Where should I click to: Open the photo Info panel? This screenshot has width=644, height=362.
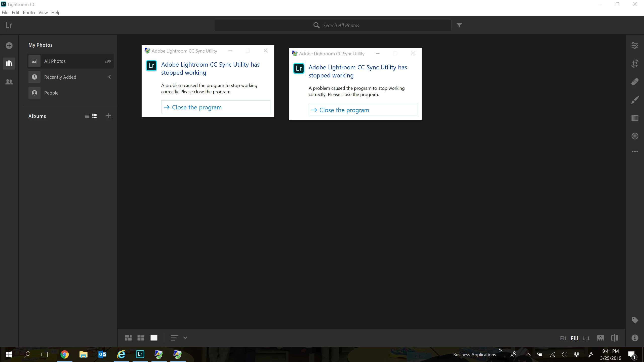click(x=635, y=338)
